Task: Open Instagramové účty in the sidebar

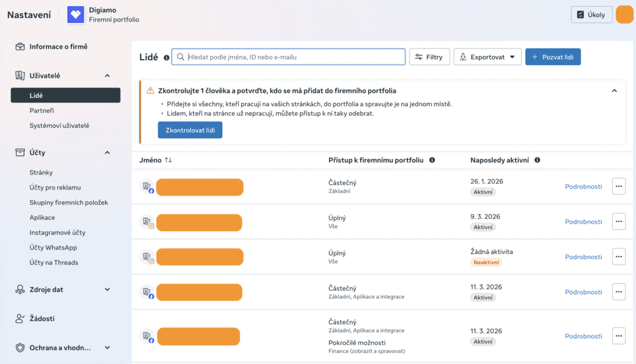Action: [x=57, y=233]
